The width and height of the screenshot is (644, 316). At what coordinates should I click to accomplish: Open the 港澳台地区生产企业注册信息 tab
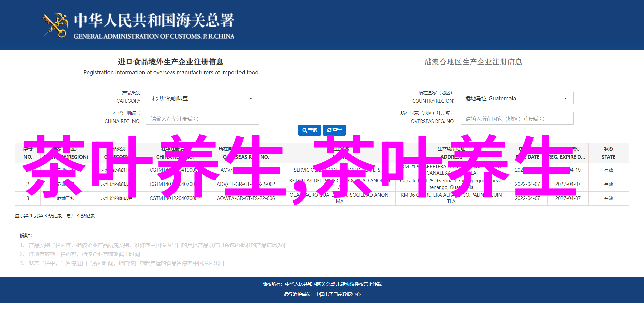coord(473,62)
